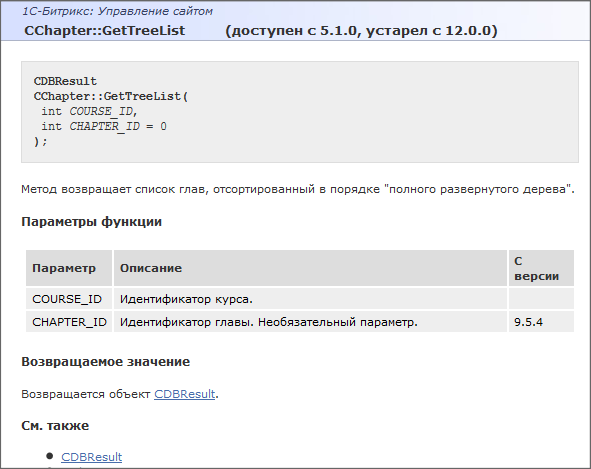Click the Параметры функции heading
The height and width of the screenshot is (469, 591).
92,222
